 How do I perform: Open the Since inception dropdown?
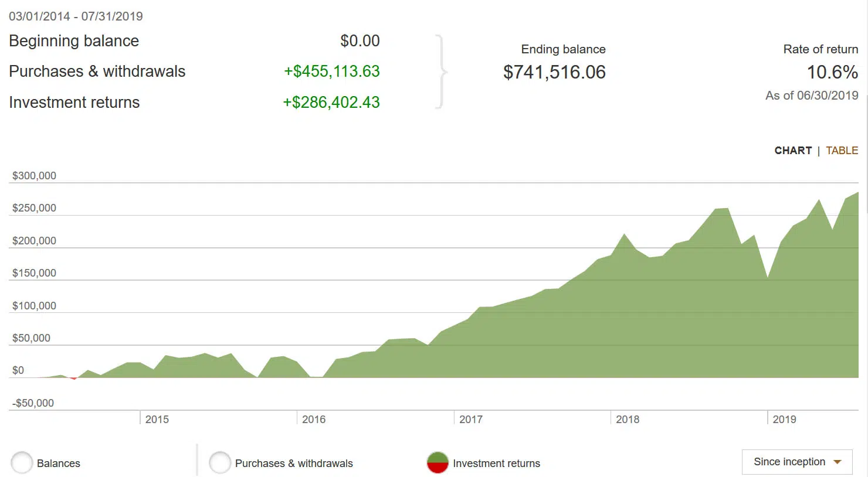(x=796, y=462)
